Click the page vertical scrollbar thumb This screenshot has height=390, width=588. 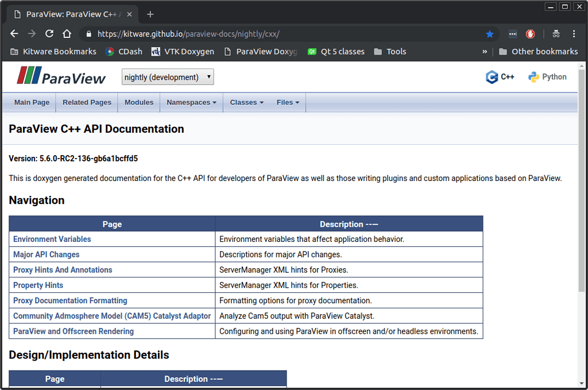pos(581,180)
